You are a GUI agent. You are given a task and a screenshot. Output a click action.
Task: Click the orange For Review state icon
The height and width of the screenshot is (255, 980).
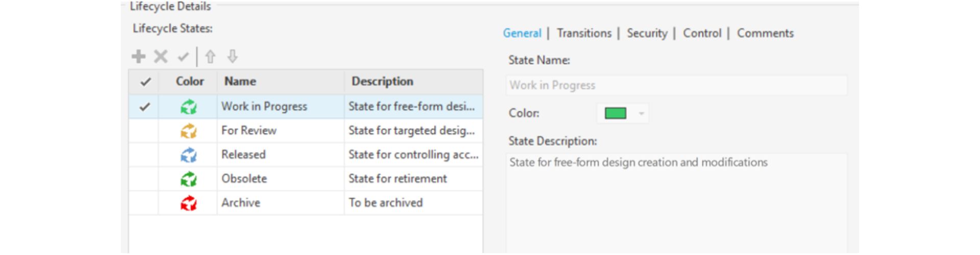(x=188, y=131)
